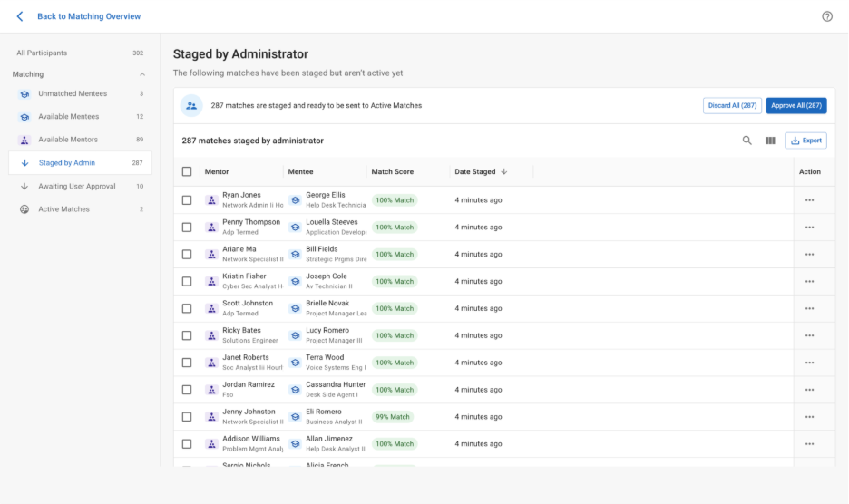This screenshot has width=849, height=504.
Task: Click the staged matches people icon
Action: point(191,106)
